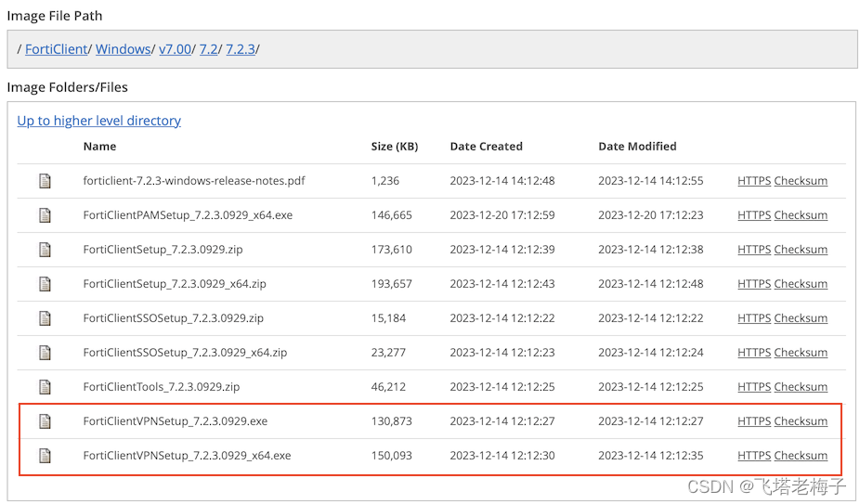Download FortiClientVPNSetup x64 exe via HTTPS
Image resolution: width=860 pixels, height=504 pixels.
click(754, 456)
